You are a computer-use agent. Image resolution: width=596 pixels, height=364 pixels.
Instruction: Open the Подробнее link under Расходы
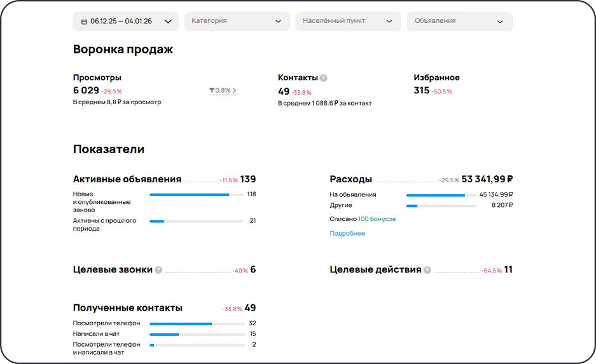pos(347,233)
